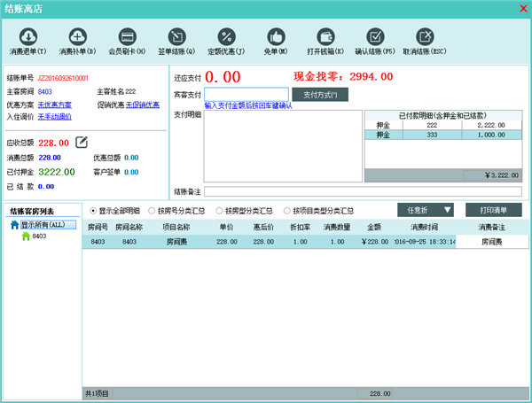Open the 会员刷卡 card swipe icon
The image size is (532, 403).
pyautogui.click(x=127, y=37)
